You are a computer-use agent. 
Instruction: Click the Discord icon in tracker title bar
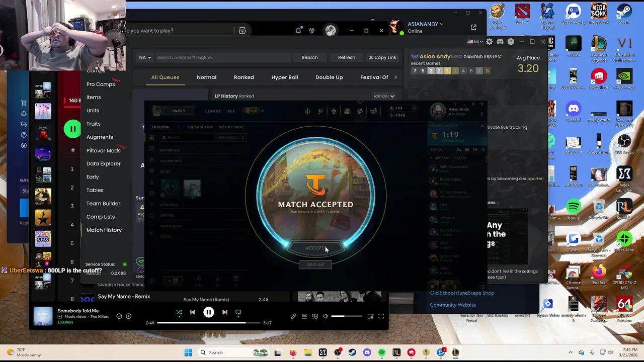[x=500, y=42]
